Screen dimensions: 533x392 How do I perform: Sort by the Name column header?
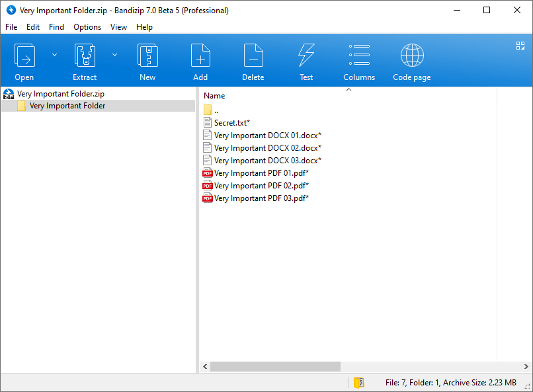click(x=214, y=96)
